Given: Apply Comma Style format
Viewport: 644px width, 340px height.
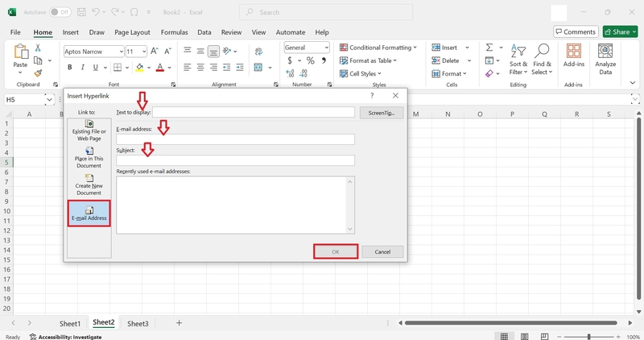Looking at the screenshot, I should click(x=324, y=60).
